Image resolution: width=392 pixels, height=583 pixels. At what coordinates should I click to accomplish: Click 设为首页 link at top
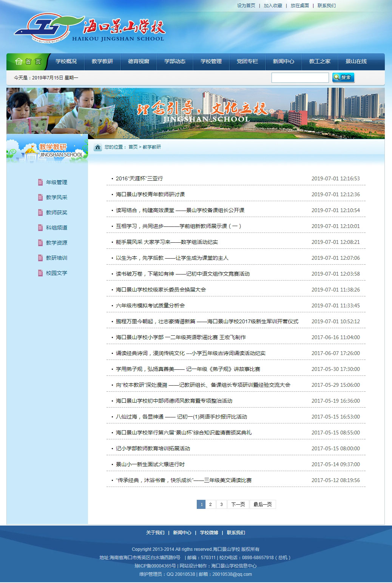(246, 6)
